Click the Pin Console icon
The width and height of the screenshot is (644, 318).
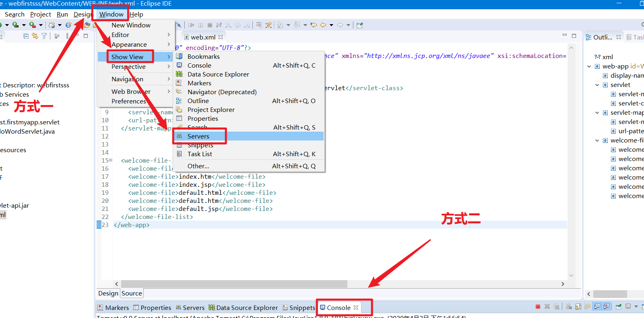tap(619, 307)
